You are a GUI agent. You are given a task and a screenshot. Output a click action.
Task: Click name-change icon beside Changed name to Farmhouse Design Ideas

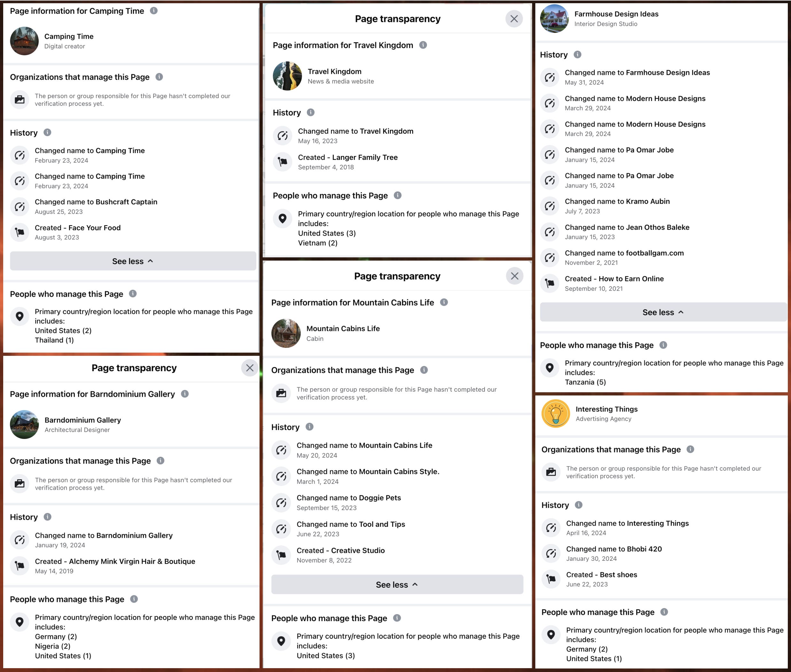[x=550, y=77]
